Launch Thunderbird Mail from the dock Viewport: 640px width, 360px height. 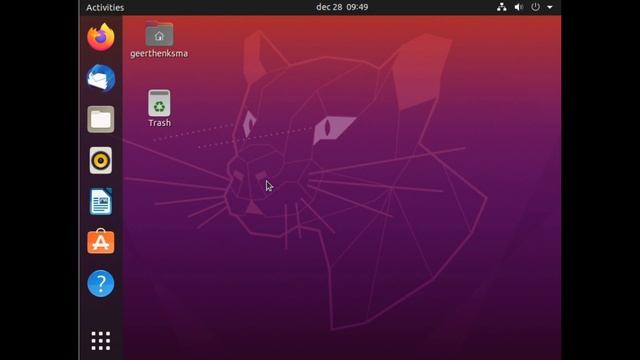[101, 78]
